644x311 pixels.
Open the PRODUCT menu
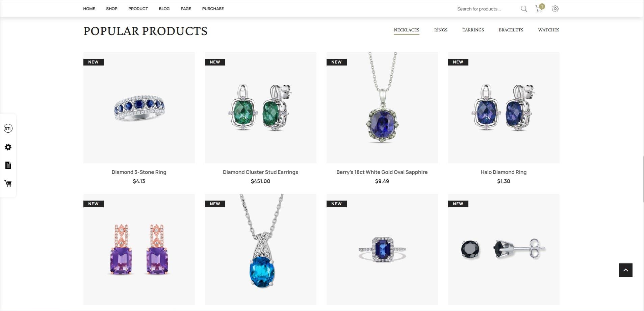click(x=138, y=9)
